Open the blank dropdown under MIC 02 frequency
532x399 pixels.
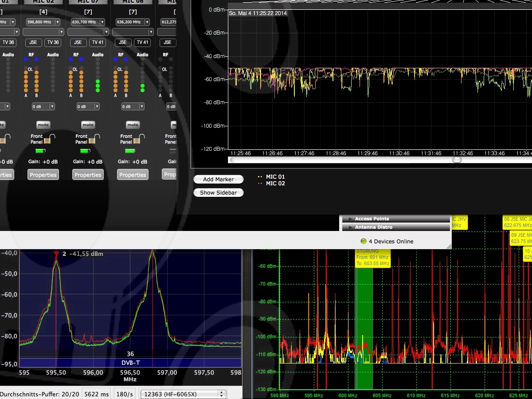click(43, 32)
